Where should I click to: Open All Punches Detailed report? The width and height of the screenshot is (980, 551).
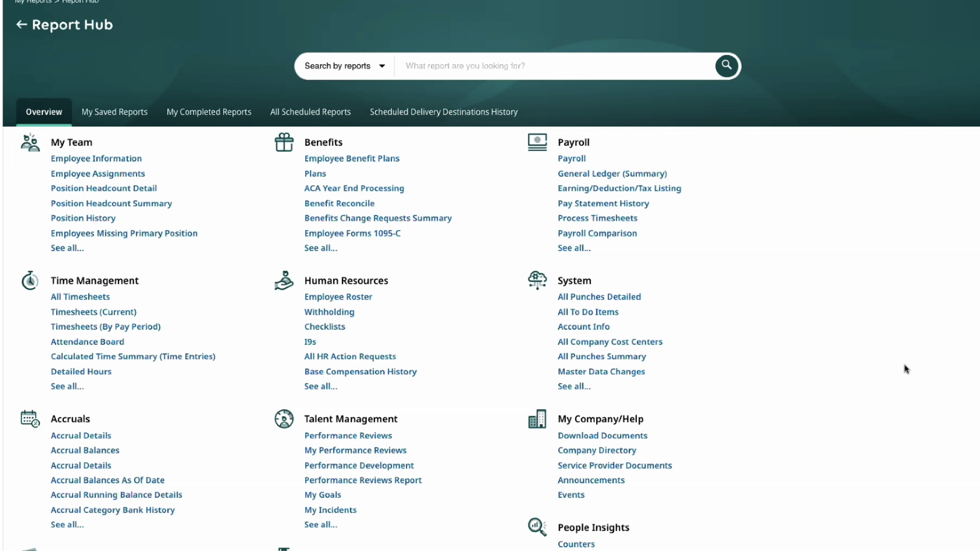[x=599, y=297]
